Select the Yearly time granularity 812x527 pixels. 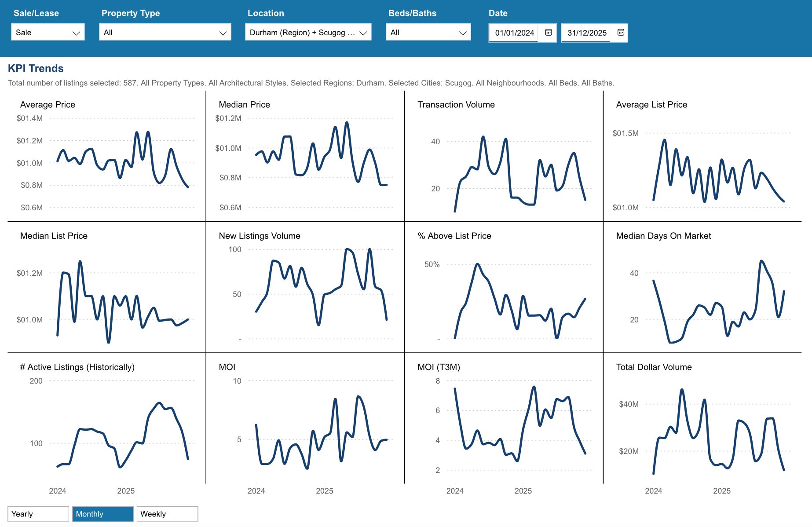click(x=38, y=514)
